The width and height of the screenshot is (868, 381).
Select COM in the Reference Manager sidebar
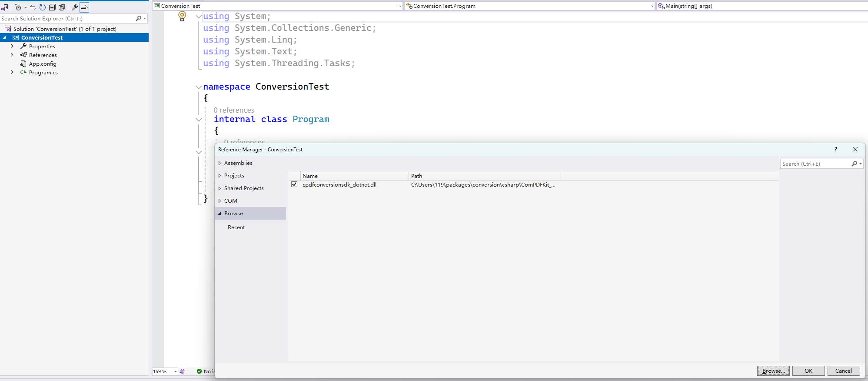pyautogui.click(x=230, y=201)
